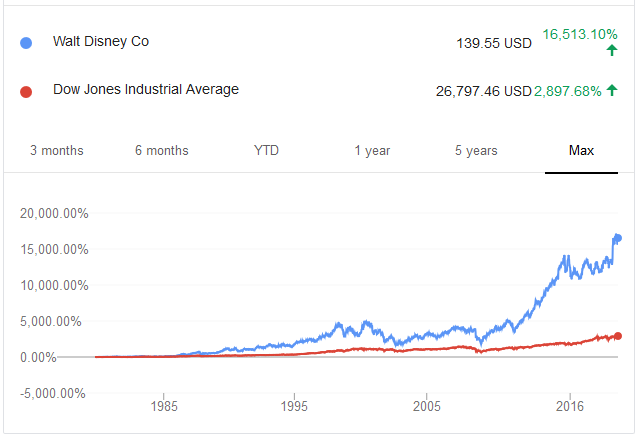
Task: Select the 6 months range tab
Action: 161,151
